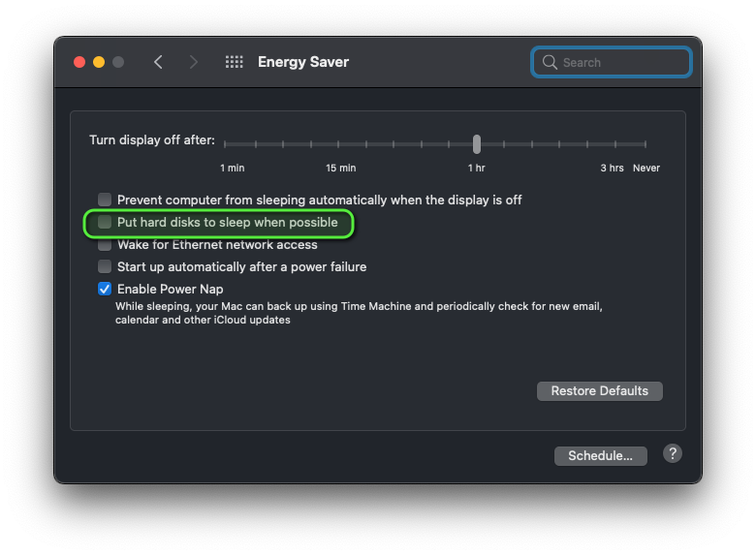Viewport: 756px width, 555px height.
Task: Show all preferences via grid icon
Action: click(x=235, y=62)
